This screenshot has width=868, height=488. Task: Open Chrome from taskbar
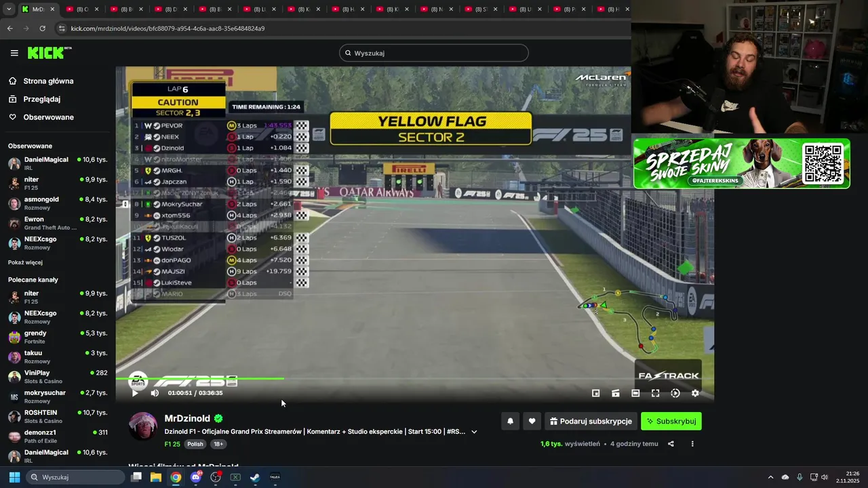[176, 477]
